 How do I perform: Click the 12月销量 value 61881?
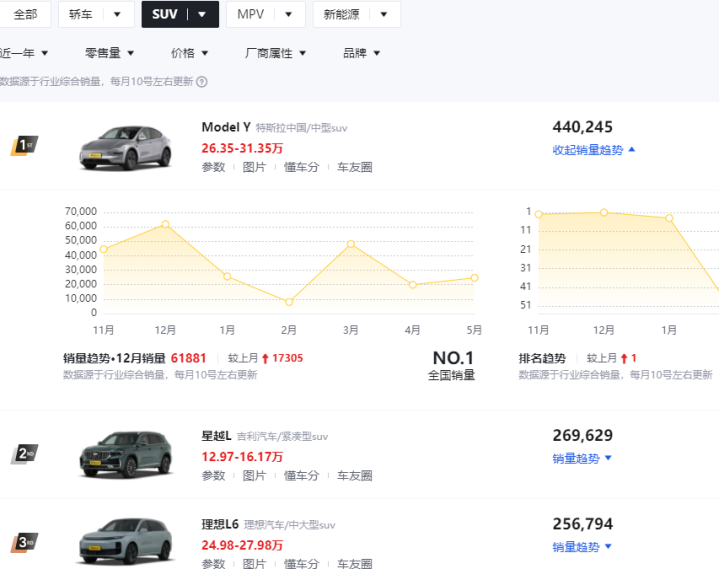point(188,358)
